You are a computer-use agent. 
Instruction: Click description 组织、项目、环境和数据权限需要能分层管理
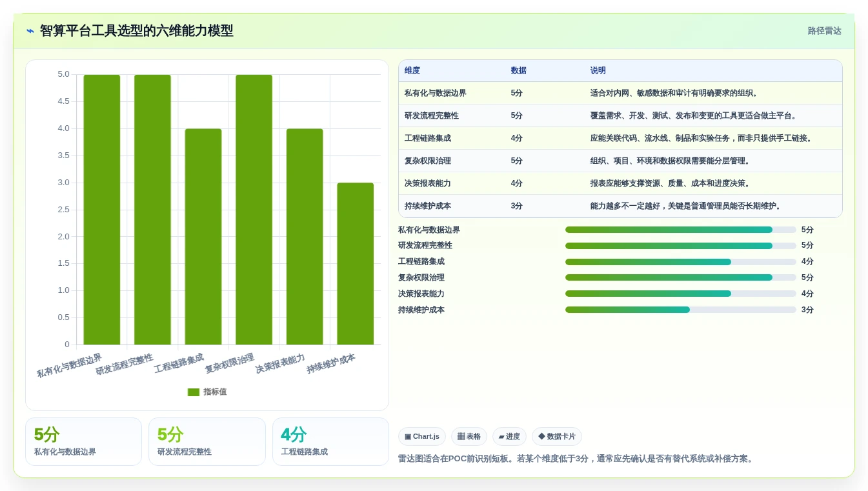[x=671, y=161]
